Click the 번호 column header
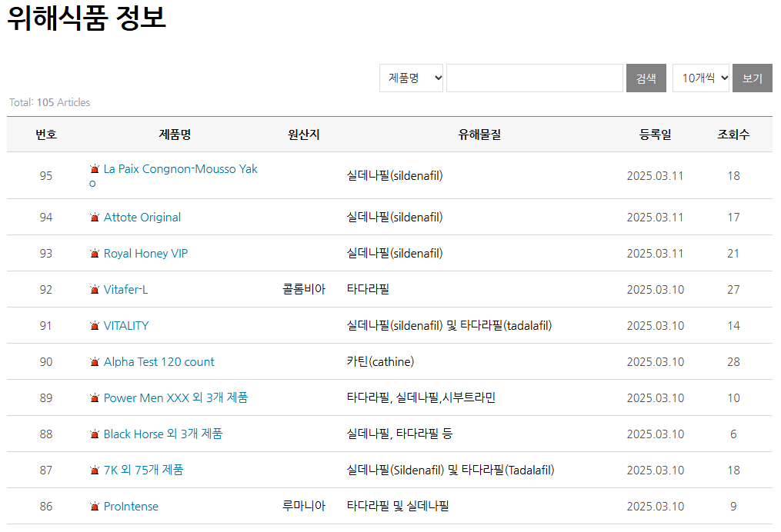Image resolution: width=781 pixels, height=532 pixels. 46,135
